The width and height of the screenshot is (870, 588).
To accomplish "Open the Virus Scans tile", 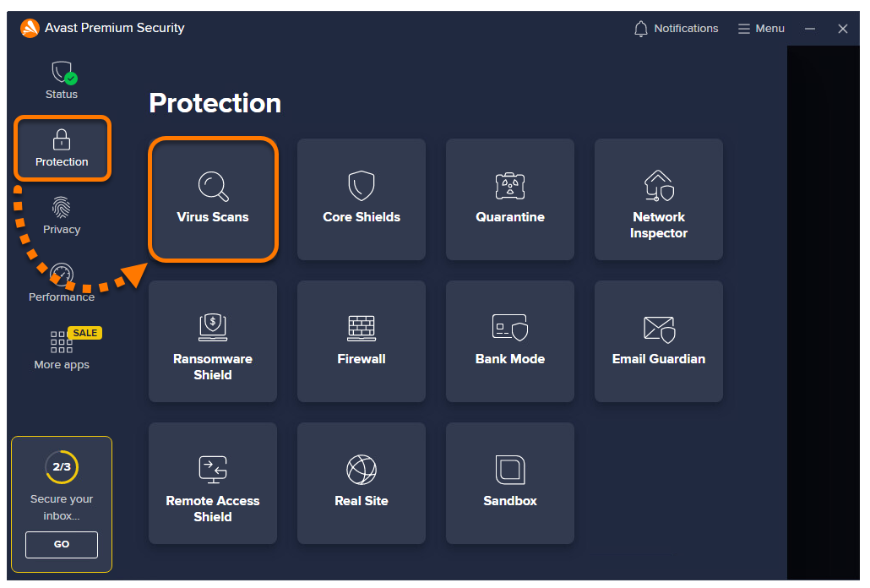I will (x=213, y=199).
